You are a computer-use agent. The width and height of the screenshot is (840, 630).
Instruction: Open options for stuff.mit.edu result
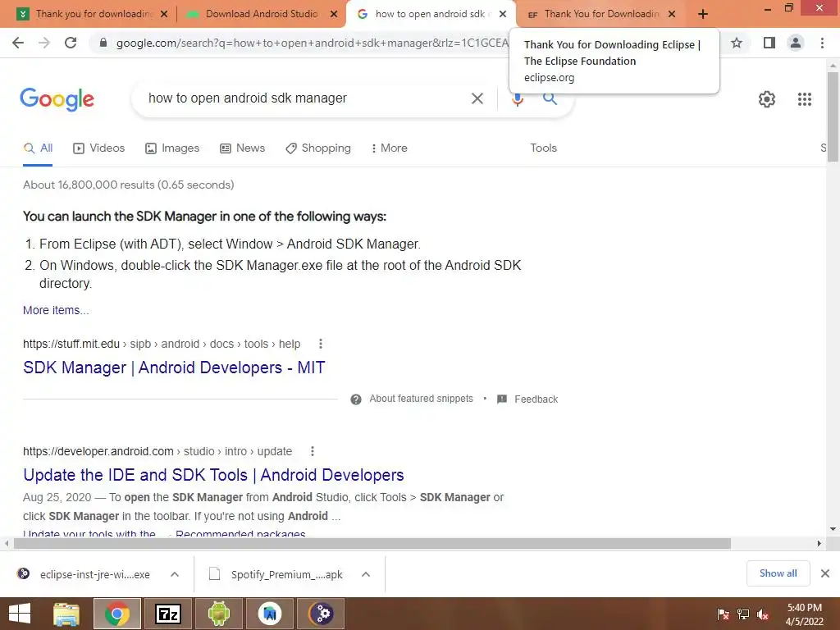click(321, 344)
